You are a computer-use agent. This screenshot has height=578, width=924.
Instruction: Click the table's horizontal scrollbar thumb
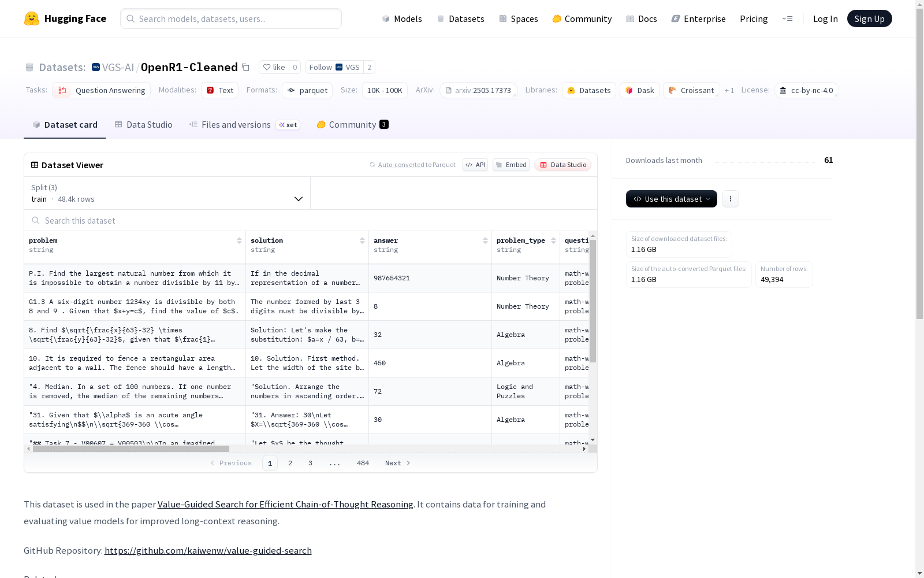131,449
